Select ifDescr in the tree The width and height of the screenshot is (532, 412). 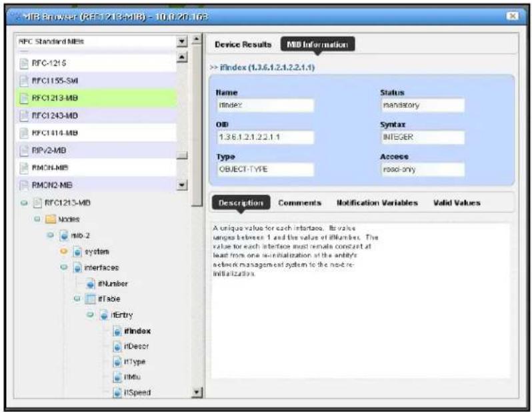pyautogui.click(x=137, y=347)
